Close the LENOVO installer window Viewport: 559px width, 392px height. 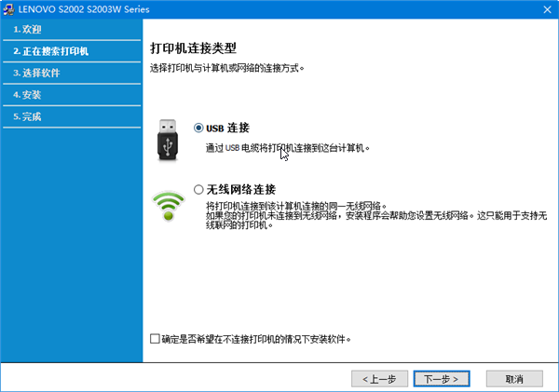547,9
